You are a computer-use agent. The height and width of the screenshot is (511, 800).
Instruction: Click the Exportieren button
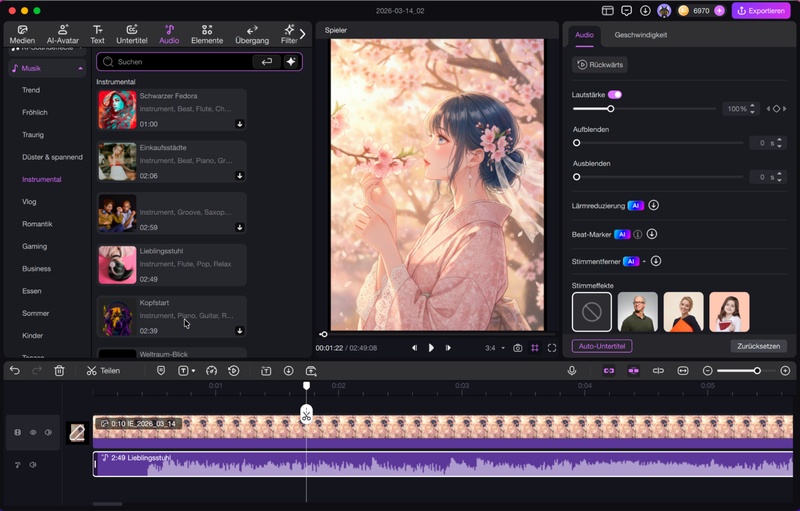[760, 11]
